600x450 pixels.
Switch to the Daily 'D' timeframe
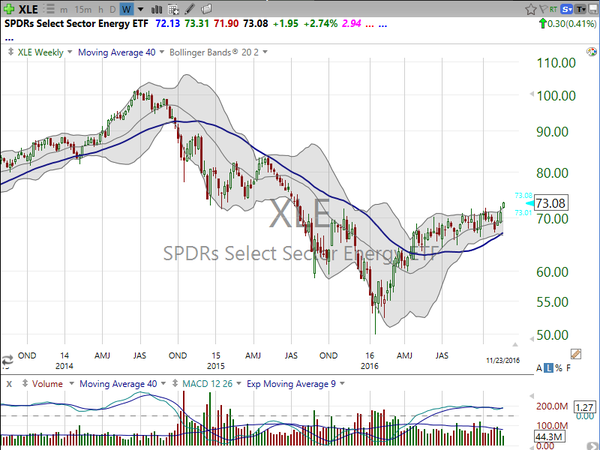coord(113,9)
